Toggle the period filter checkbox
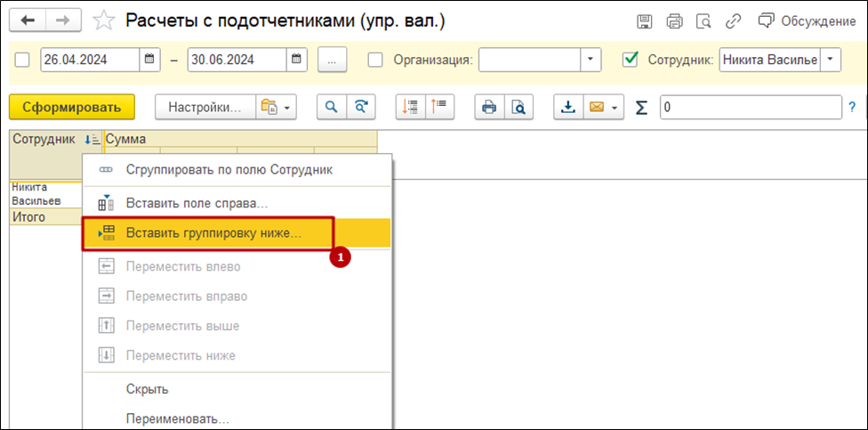 23,60
